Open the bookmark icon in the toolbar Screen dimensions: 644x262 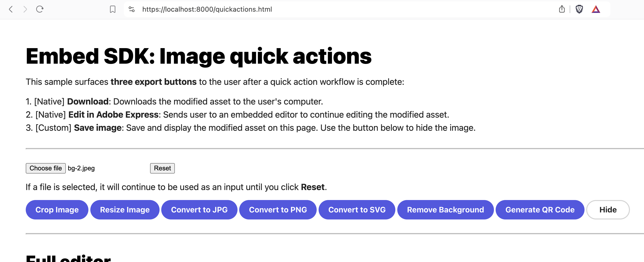113,9
